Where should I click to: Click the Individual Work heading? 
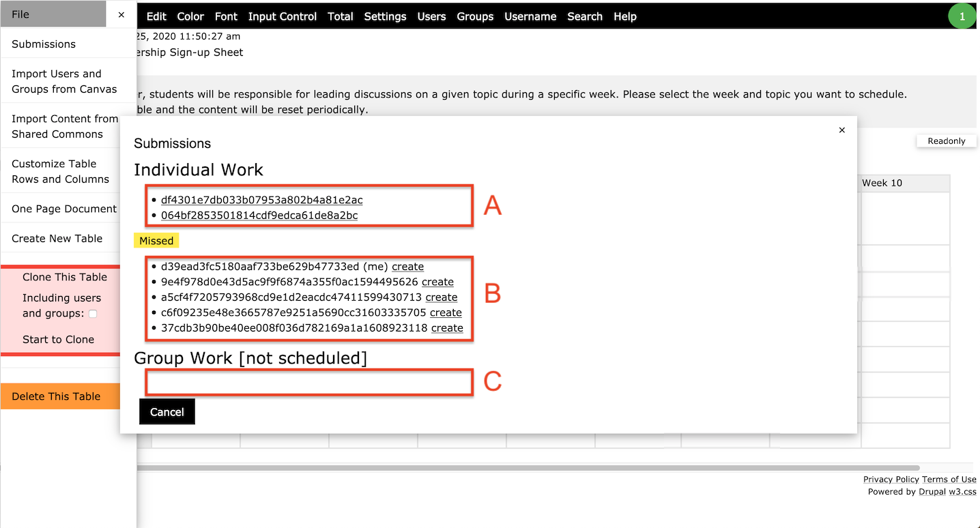point(199,170)
